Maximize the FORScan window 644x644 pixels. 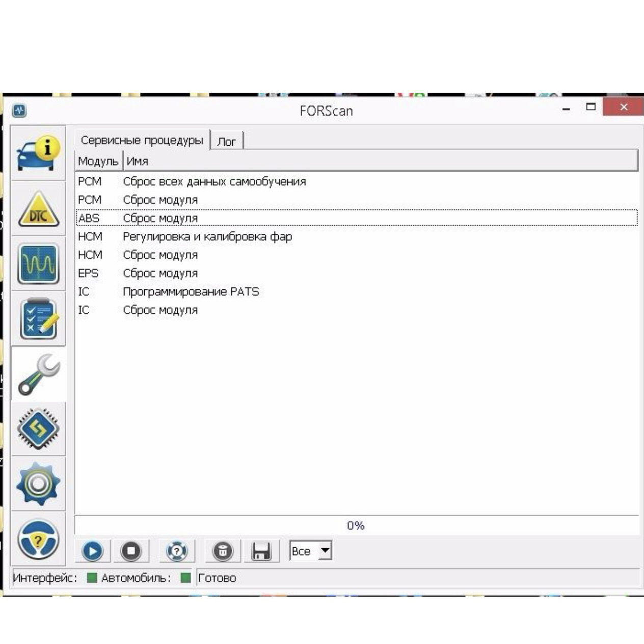tap(591, 107)
